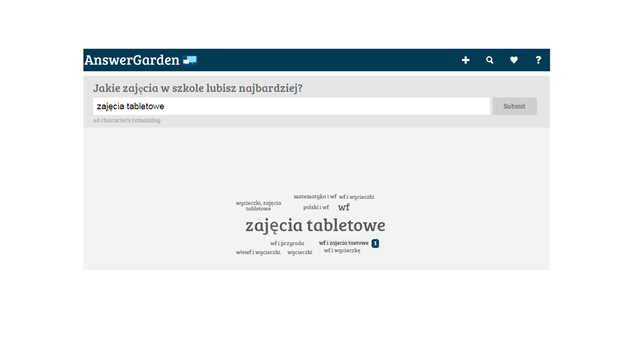Viewport: 640px width, 360px height.
Task: Click the heart icon in header
Action: point(513,60)
